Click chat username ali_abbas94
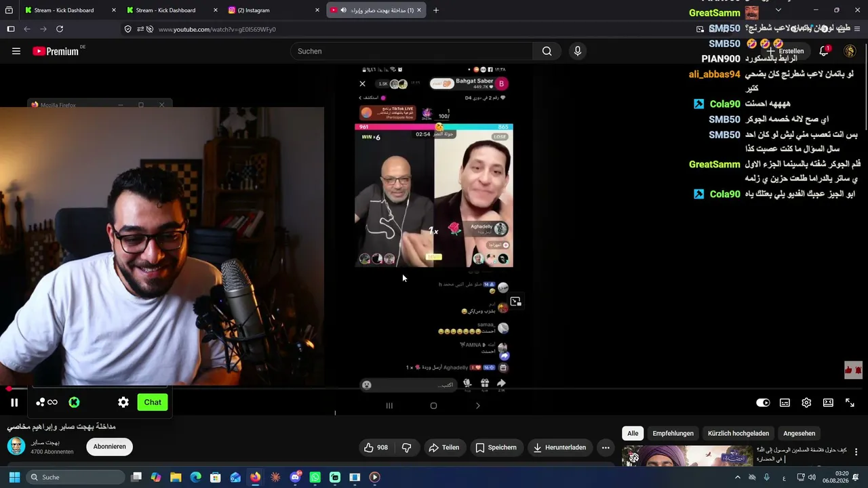 714,74
